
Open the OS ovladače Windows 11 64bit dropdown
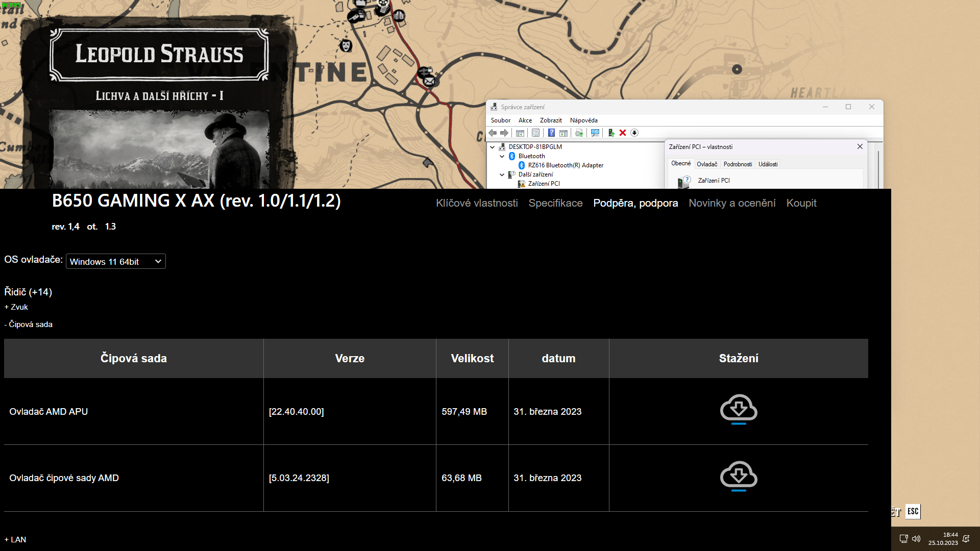click(x=116, y=261)
